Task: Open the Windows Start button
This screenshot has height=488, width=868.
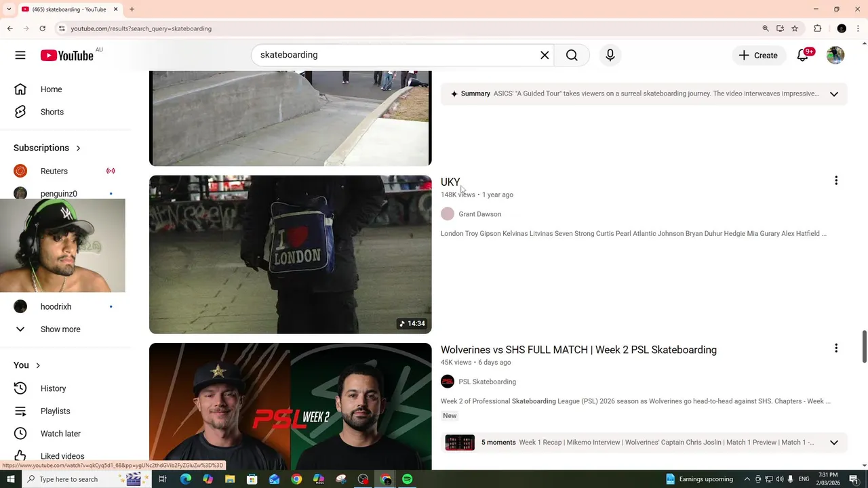Action: pos(10,479)
